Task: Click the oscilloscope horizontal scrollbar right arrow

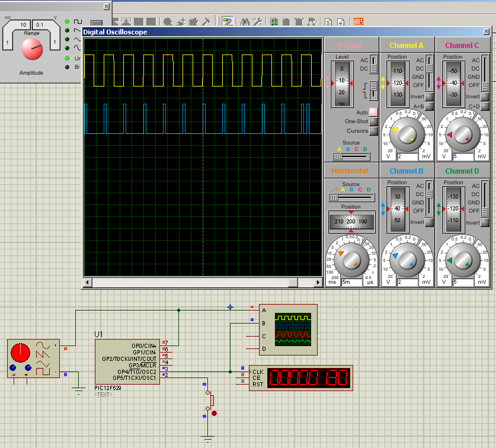Action: point(319,281)
